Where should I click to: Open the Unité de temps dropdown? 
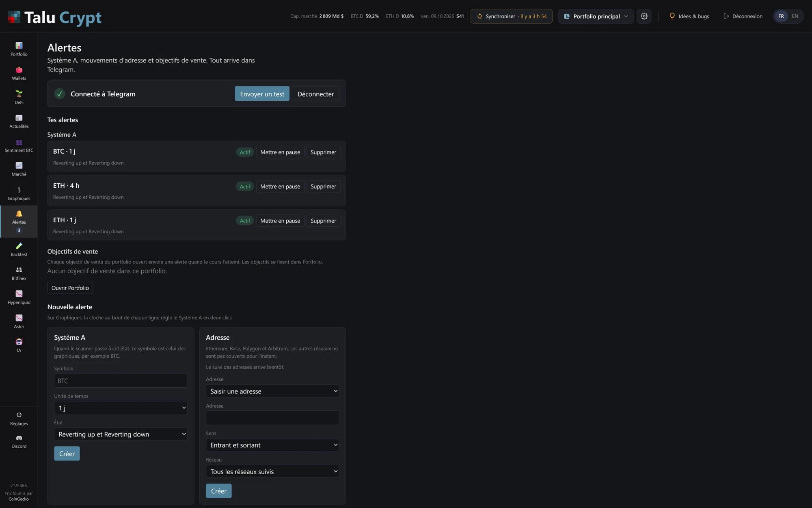121,408
